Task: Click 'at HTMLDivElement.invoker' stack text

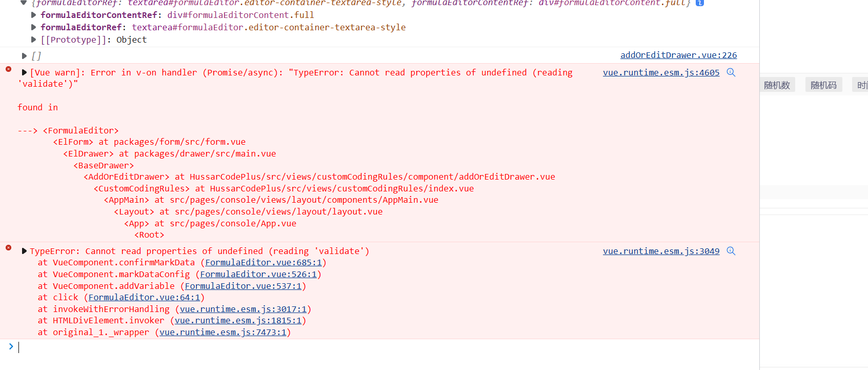Action: pos(101,320)
